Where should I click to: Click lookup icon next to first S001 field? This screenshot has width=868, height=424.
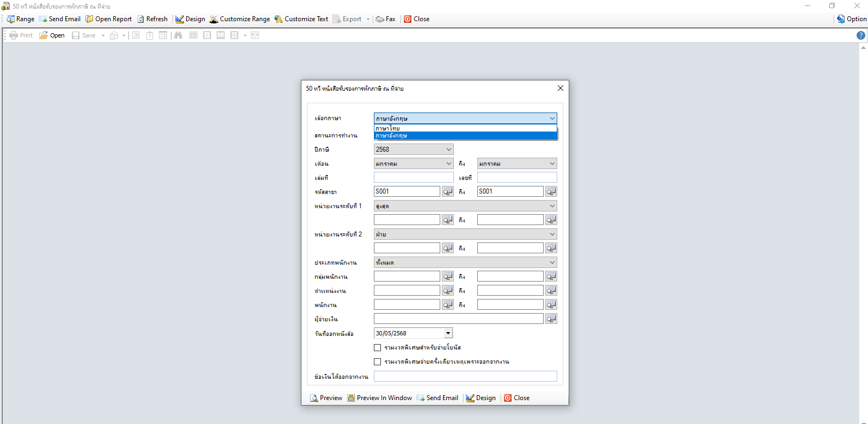pos(447,191)
